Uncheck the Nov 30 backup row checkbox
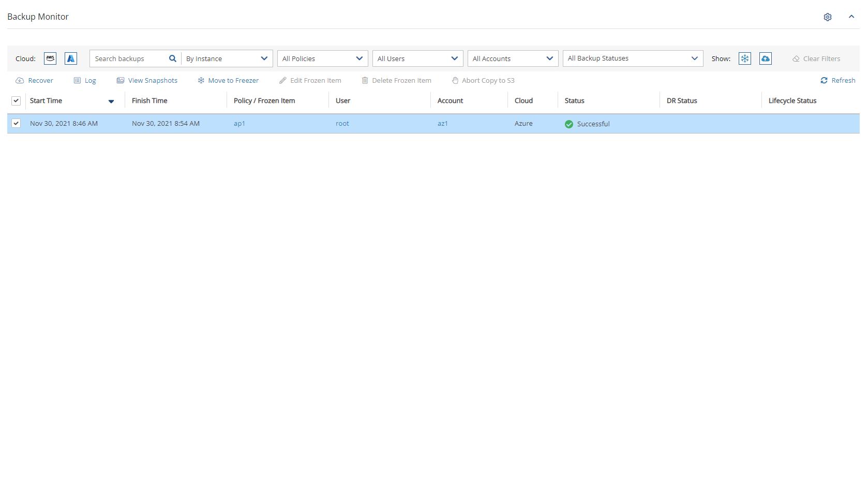The height and width of the screenshot is (501, 868). (x=16, y=123)
